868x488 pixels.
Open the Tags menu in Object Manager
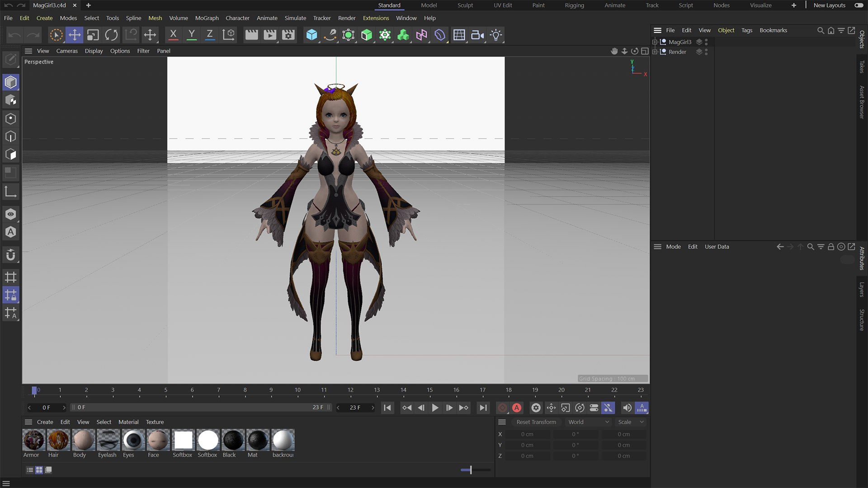tap(747, 30)
